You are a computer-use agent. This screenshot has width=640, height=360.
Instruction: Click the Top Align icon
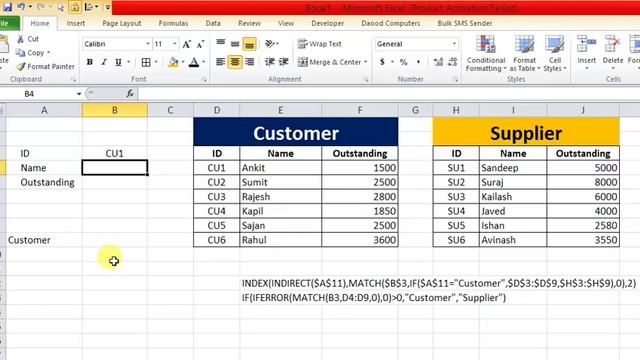coord(221,43)
